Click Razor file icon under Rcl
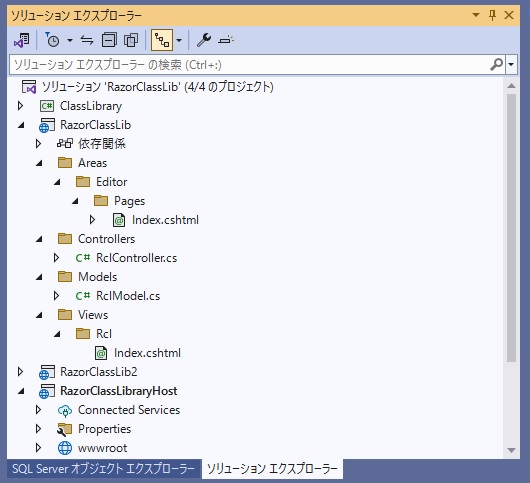530x483 pixels. click(x=101, y=353)
